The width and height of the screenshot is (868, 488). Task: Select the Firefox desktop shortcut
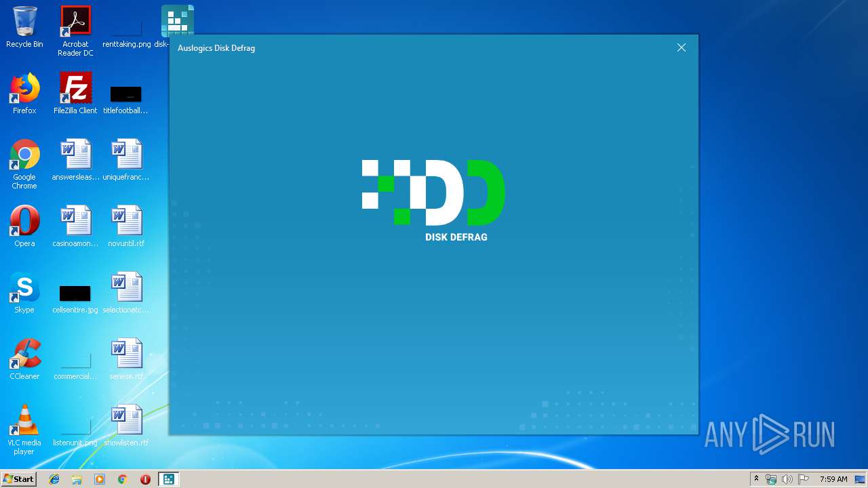[x=24, y=94]
